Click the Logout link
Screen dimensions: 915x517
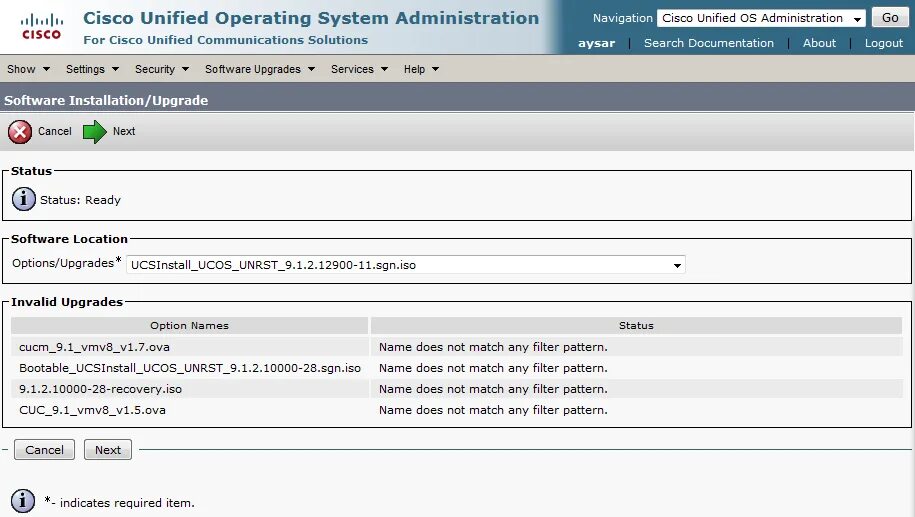[x=883, y=43]
